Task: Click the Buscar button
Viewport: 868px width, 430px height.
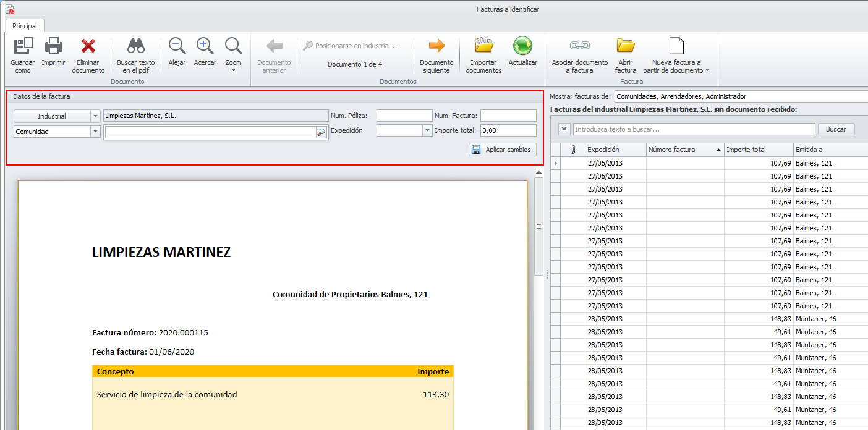Action: pos(836,129)
